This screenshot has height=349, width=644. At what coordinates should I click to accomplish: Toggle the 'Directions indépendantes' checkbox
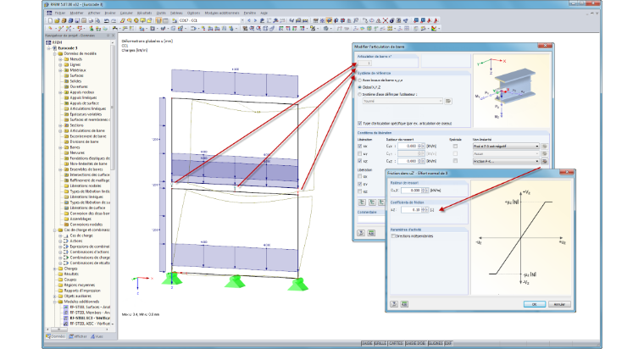pyautogui.click(x=393, y=236)
